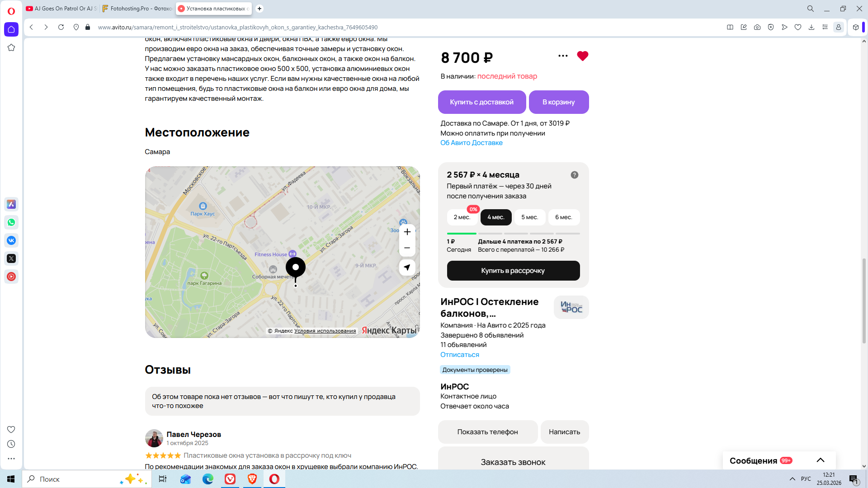Remove listing from favorites via red heart
The image size is (868, 488).
point(582,56)
